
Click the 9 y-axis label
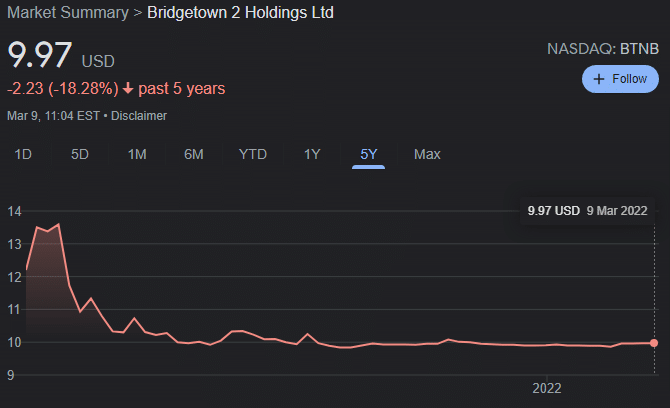pos(11,376)
